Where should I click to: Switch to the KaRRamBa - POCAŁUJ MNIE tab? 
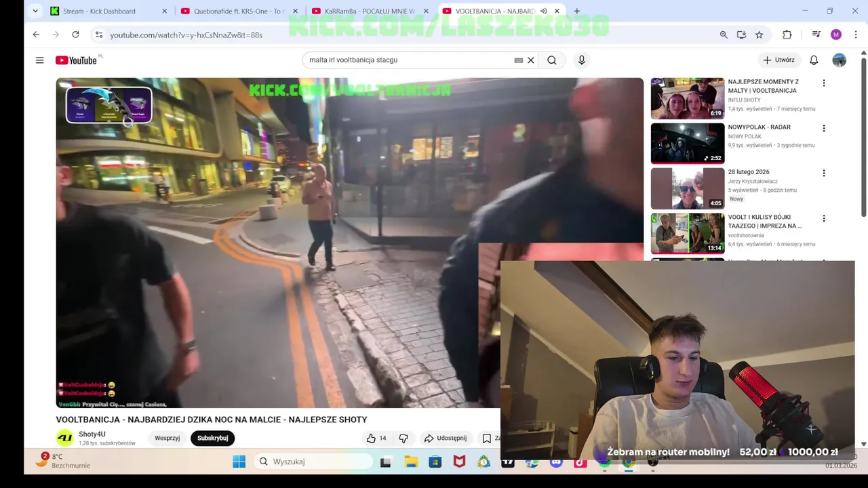(x=370, y=11)
